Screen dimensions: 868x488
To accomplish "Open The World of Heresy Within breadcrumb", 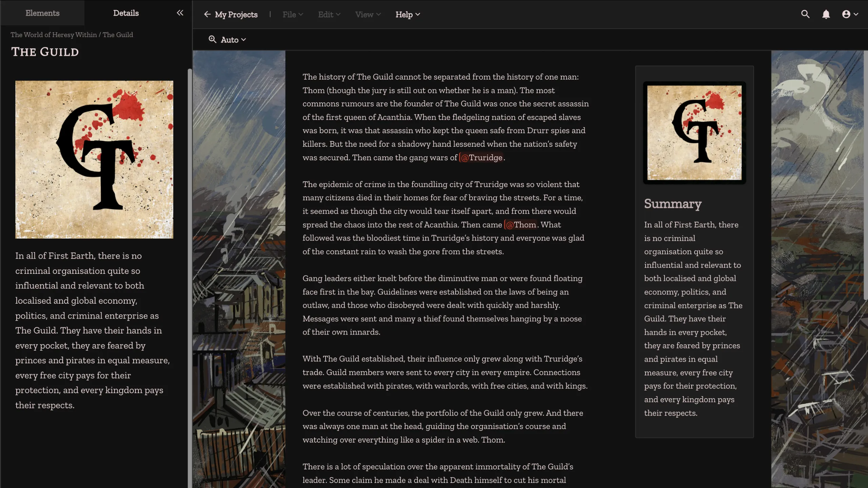I will (x=54, y=35).
